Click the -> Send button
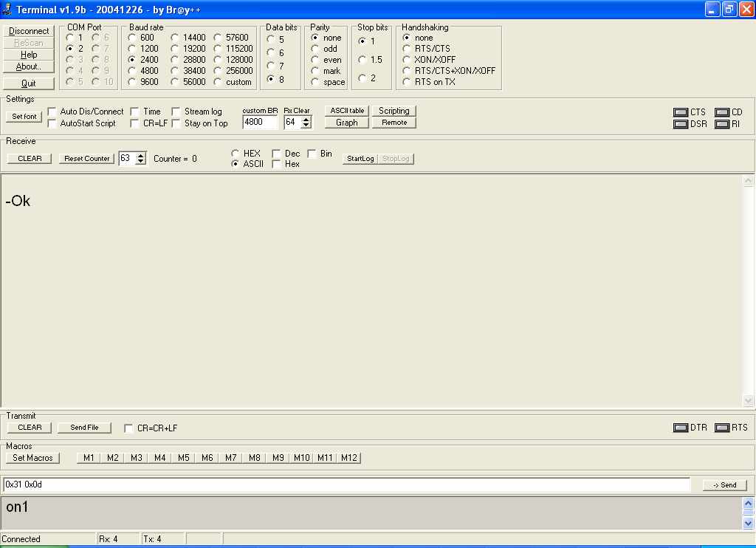Screen dimensions: 756x548 tap(725, 484)
